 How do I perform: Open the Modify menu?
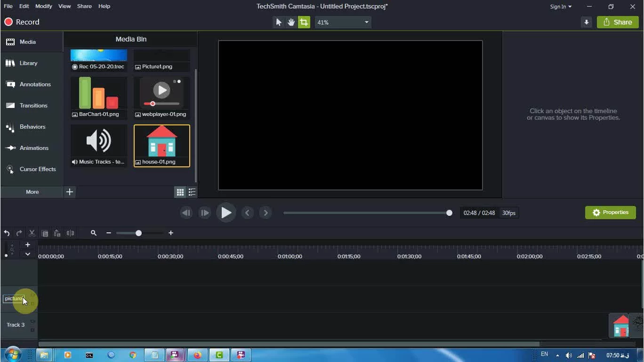(x=44, y=6)
